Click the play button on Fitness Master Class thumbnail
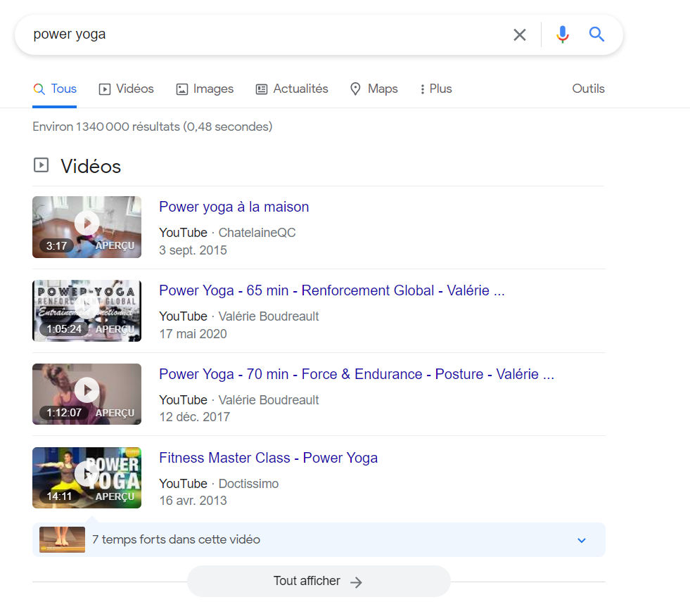Screen dimensions: 690x616 tap(87, 474)
